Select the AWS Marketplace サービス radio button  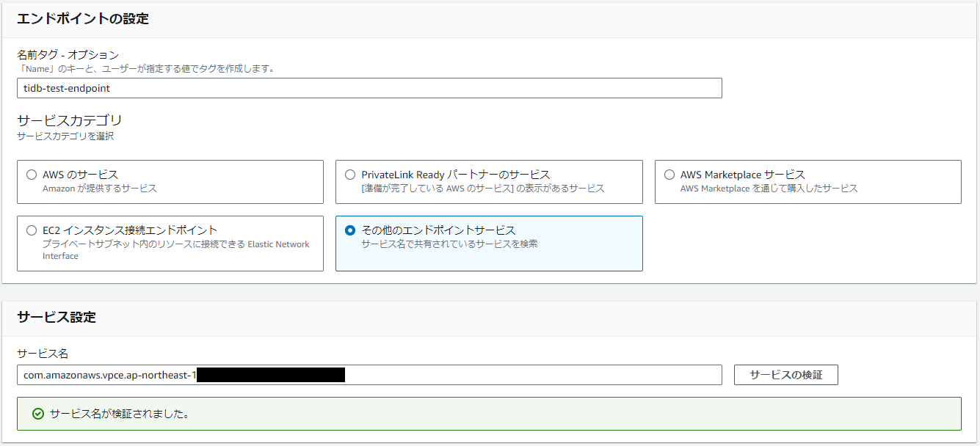(x=669, y=175)
